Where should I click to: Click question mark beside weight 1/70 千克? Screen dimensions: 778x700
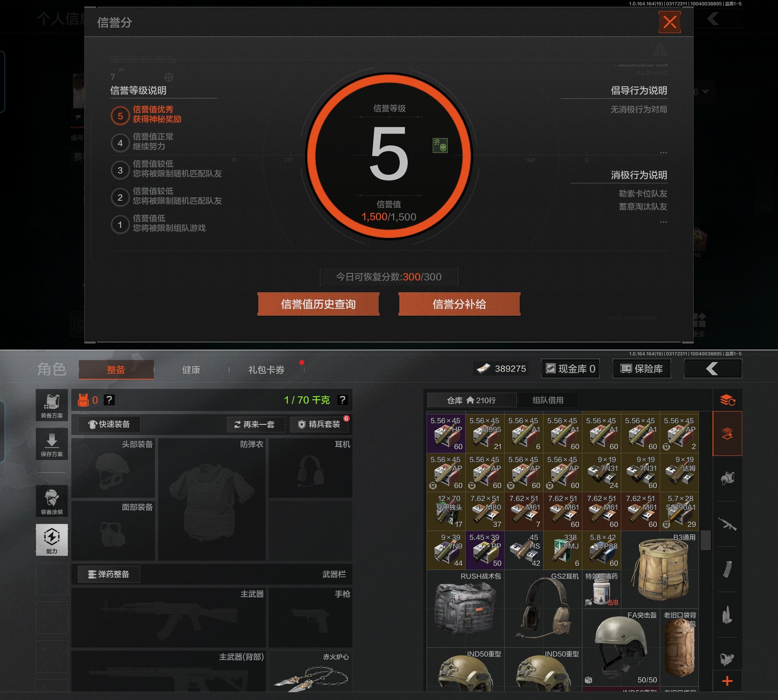click(342, 400)
